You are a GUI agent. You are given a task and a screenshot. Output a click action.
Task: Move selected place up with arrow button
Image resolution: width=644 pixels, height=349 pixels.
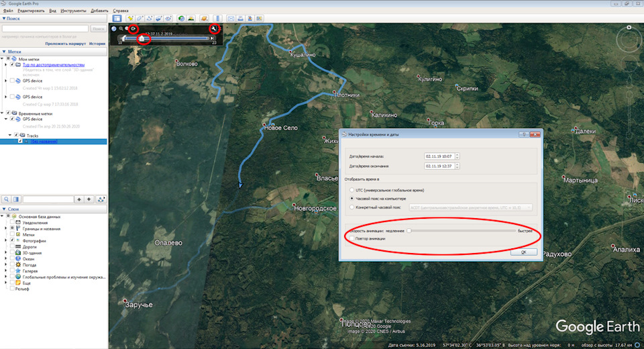click(79, 199)
